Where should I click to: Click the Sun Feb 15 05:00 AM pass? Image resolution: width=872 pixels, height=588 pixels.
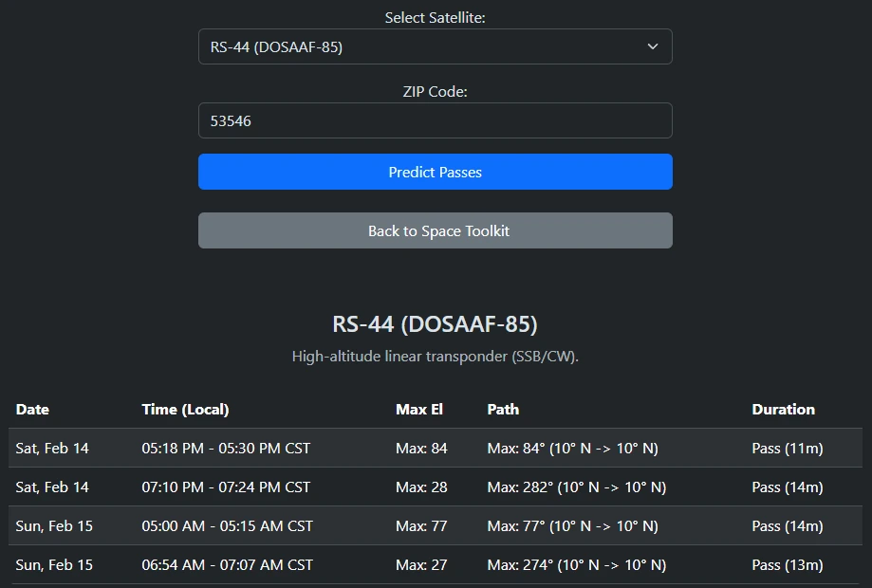[x=226, y=525]
